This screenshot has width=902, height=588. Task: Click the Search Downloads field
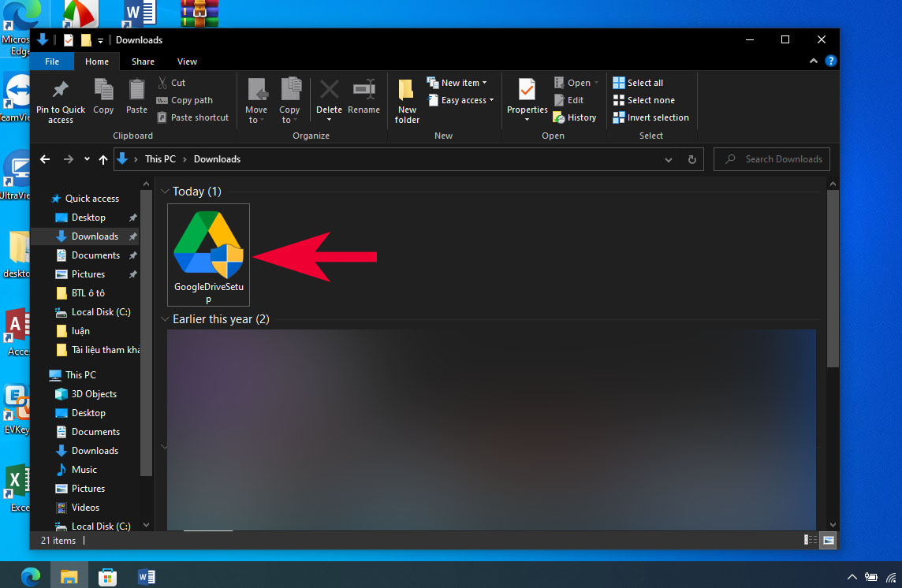coord(772,159)
